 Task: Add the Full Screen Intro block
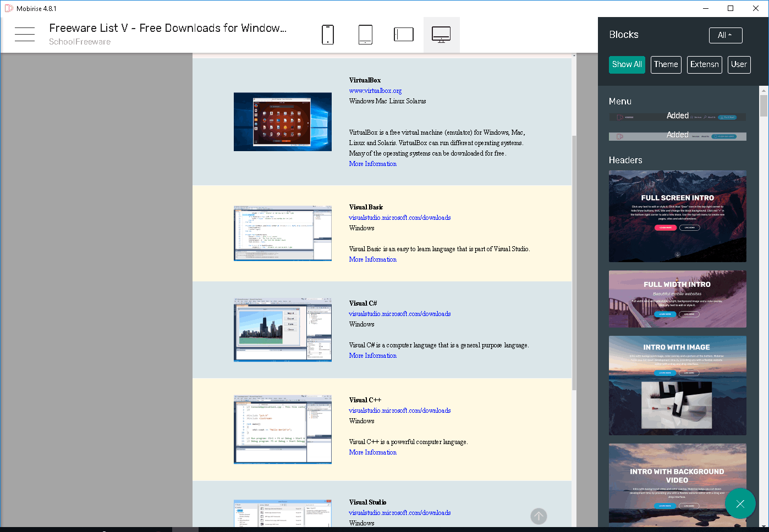point(678,216)
